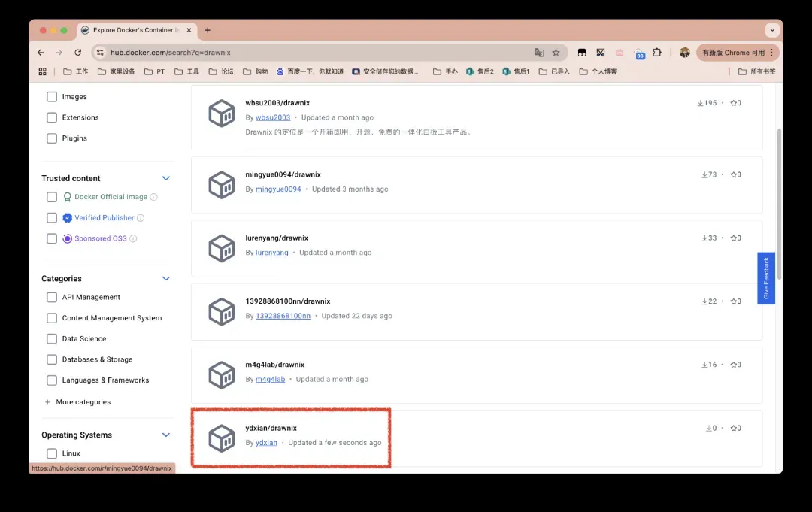Click the ydxian/drawnix container image icon
Viewport: 812px width, 512px height.
pos(222,438)
